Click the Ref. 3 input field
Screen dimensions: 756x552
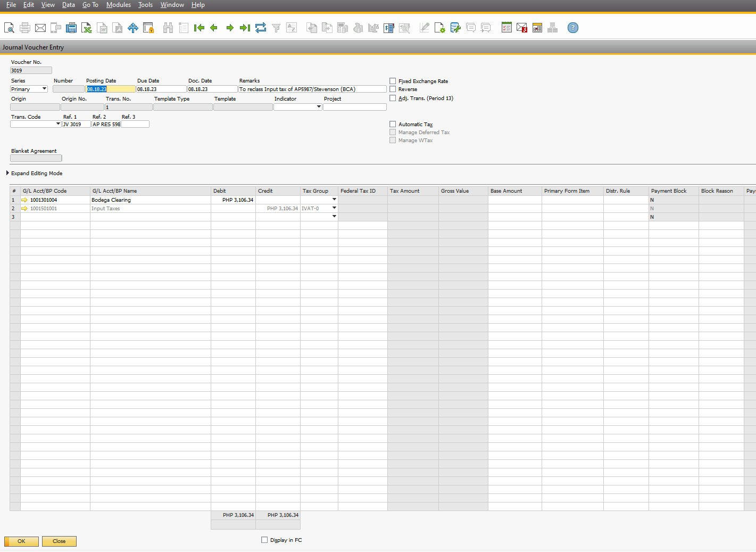pos(135,124)
